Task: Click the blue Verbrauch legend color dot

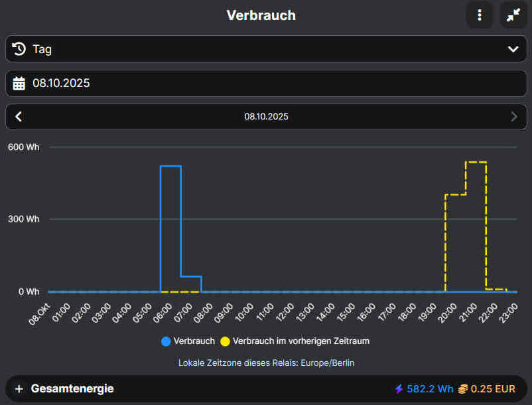Action: 166,341
